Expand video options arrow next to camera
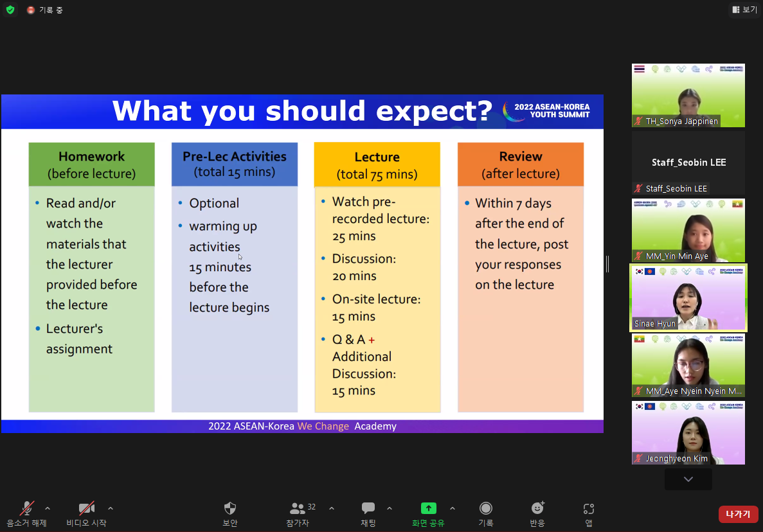 (x=111, y=508)
